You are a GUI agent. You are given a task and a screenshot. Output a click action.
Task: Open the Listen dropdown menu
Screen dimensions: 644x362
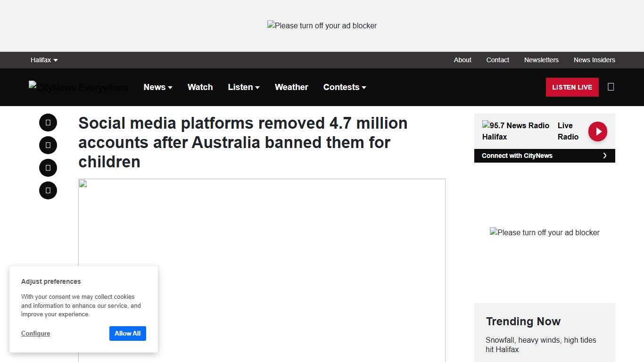(x=243, y=87)
